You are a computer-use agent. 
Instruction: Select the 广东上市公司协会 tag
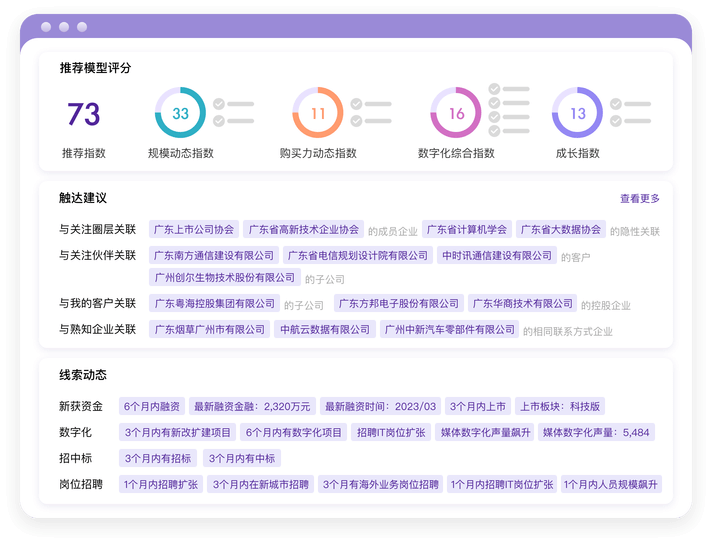tap(194, 229)
